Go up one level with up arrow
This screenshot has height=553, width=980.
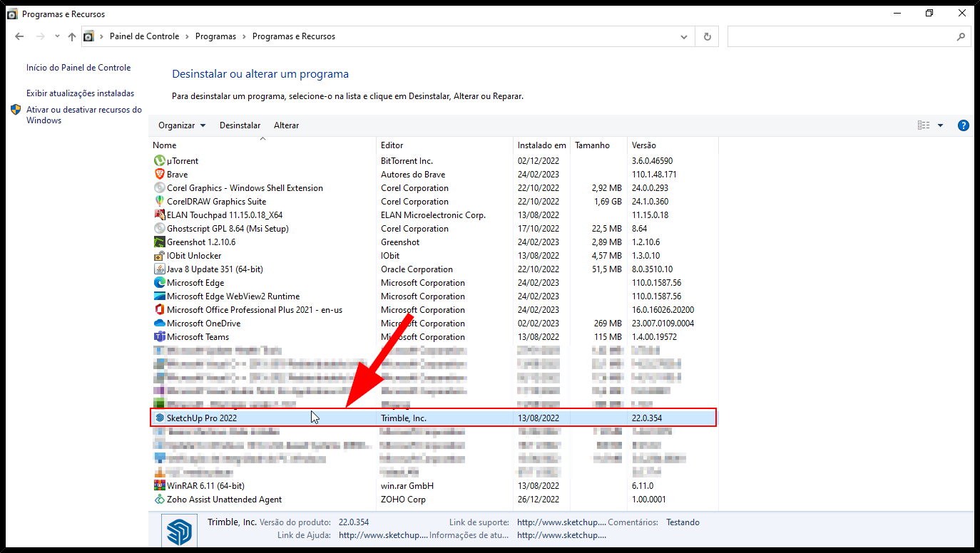pyautogui.click(x=71, y=36)
